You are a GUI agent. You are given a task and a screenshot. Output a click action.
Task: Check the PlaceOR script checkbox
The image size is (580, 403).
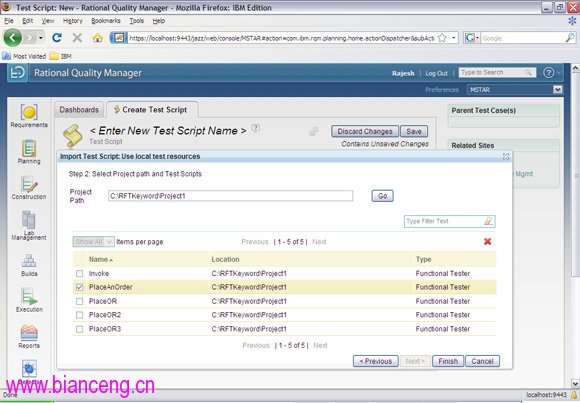click(x=79, y=301)
